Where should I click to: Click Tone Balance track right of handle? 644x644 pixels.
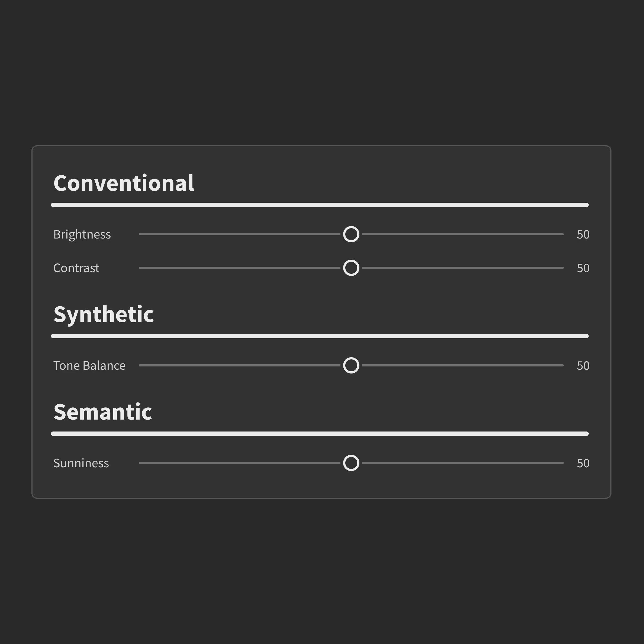click(463, 365)
